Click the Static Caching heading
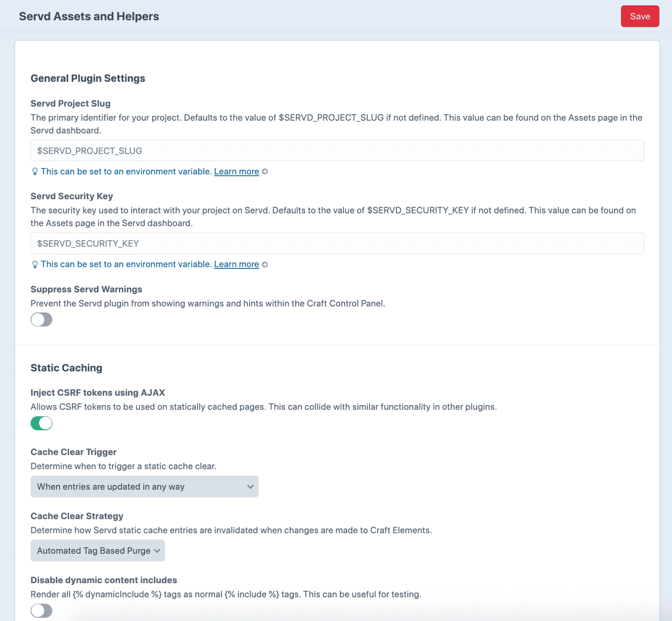672x621 pixels. pyautogui.click(x=66, y=368)
